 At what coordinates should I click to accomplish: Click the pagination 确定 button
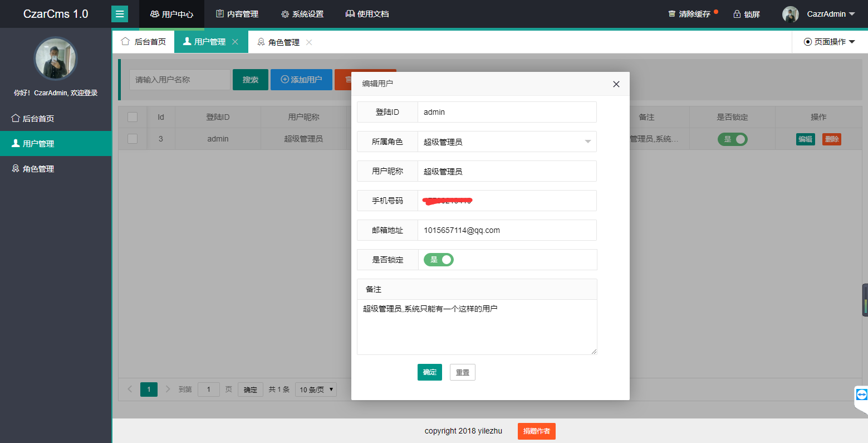(251, 390)
